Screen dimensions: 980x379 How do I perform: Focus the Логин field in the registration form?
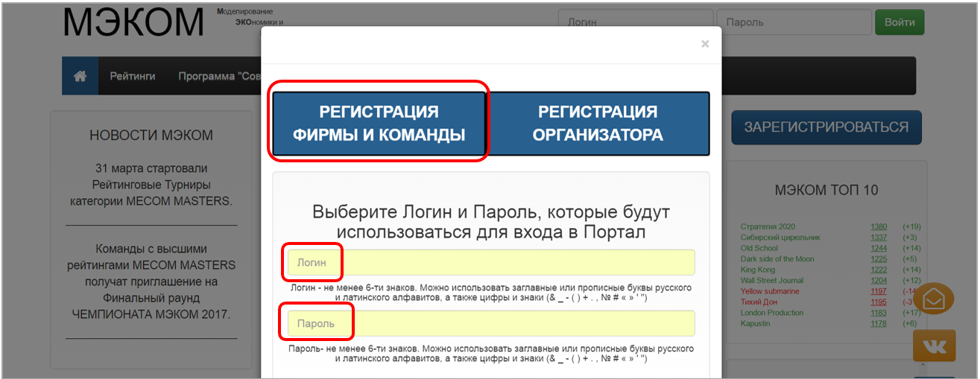pos(490,262)
